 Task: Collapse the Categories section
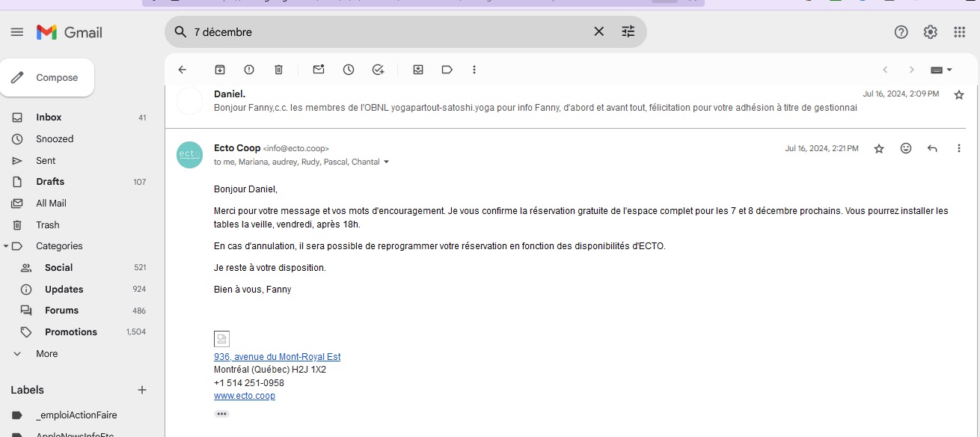click(x=6, y=246)
